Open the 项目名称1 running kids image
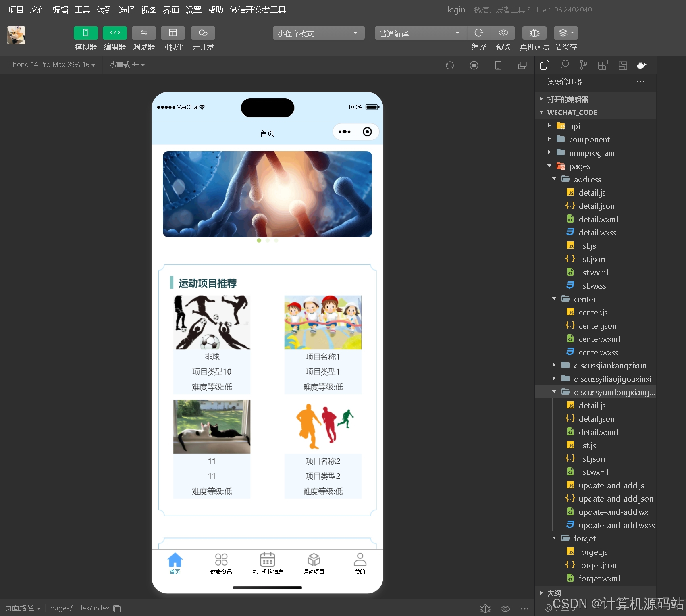Viewport: 686px width, 616px height. (323, 322)
